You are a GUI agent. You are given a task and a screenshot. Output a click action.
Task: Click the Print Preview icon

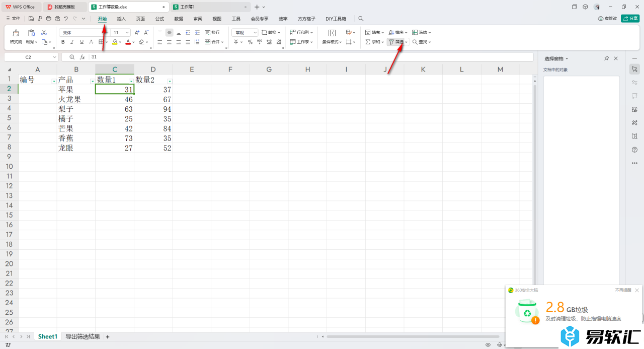pyautogui.click(x=57, y=19)
